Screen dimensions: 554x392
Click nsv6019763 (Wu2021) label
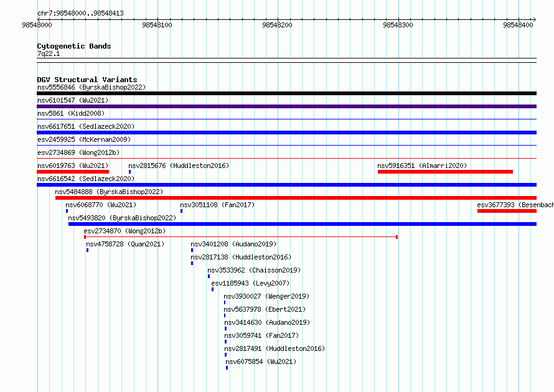click(x=73, y=166)
